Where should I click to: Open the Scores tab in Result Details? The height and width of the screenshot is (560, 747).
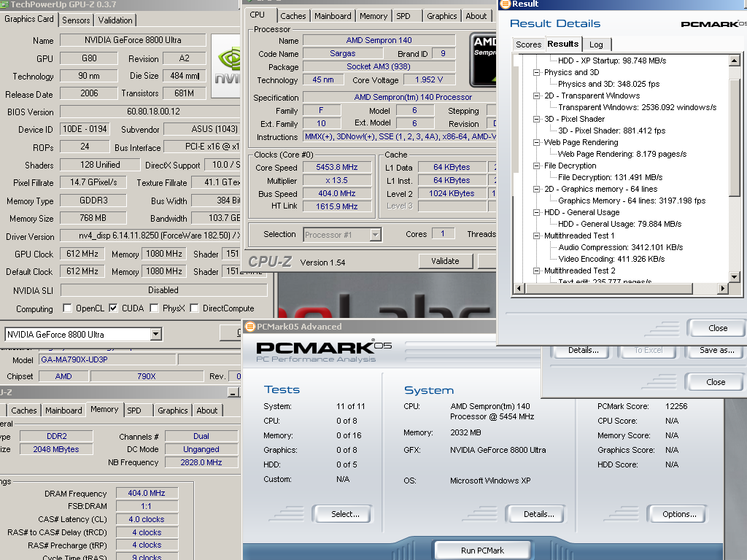point(528,44)
